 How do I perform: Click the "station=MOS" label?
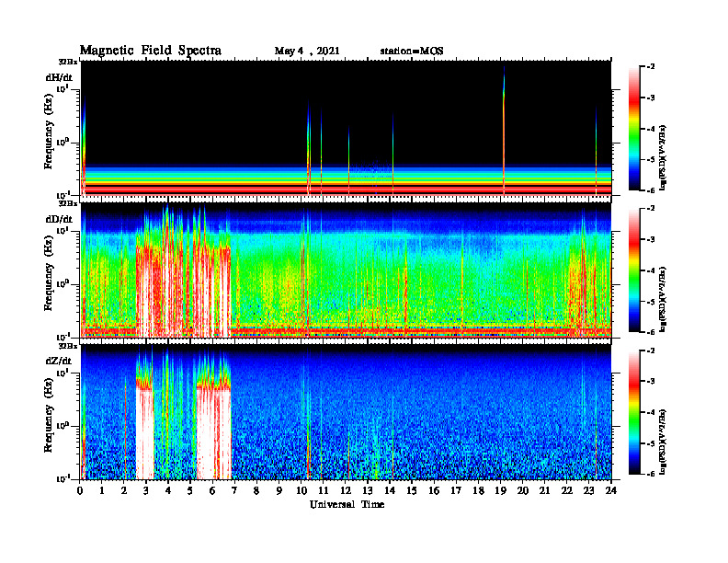coord(412,52)
